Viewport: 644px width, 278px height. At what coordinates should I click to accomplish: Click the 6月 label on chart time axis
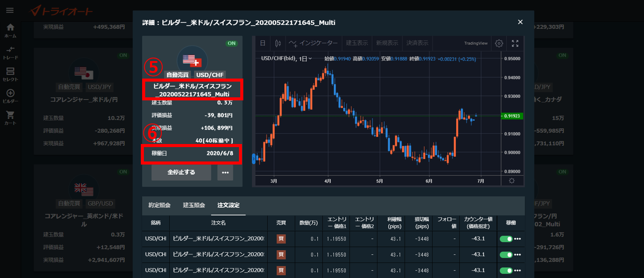tap(429, 181)
